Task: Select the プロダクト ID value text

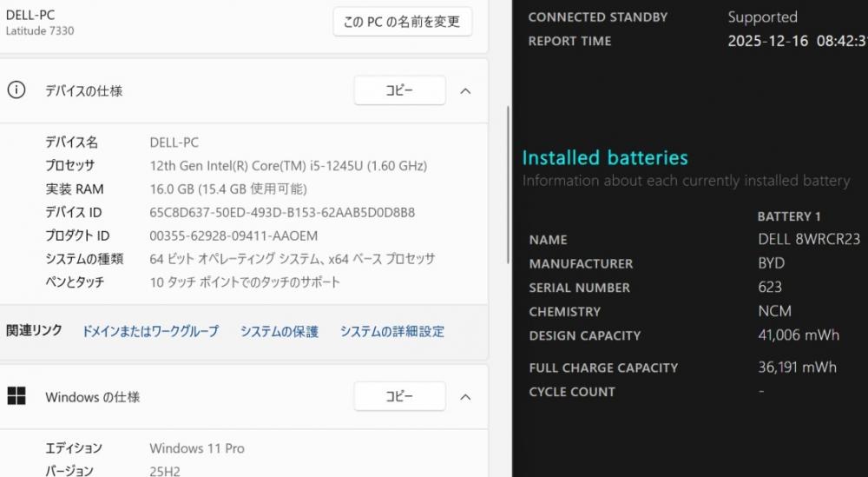Action: pos(233,235)
